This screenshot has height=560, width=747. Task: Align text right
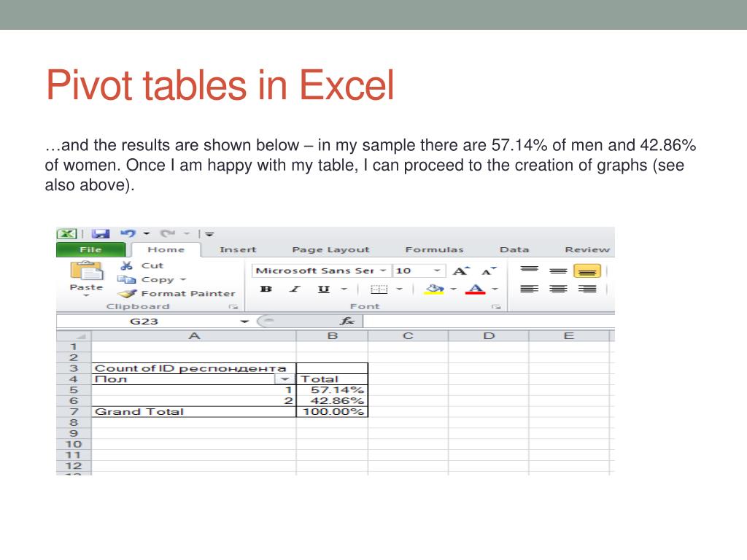point(587,289)
